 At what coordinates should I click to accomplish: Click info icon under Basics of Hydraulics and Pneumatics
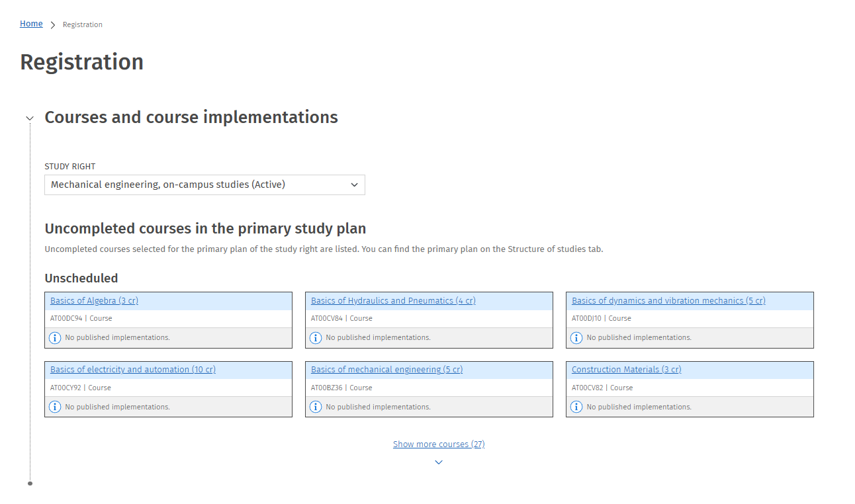(316, 338)
